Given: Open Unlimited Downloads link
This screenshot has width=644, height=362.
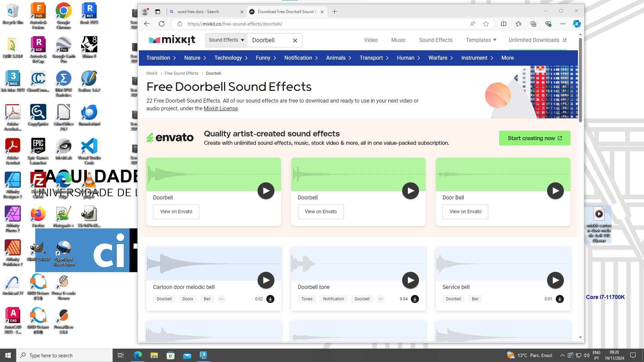Looking at the screenshot, I should click(x=537, y=40).
